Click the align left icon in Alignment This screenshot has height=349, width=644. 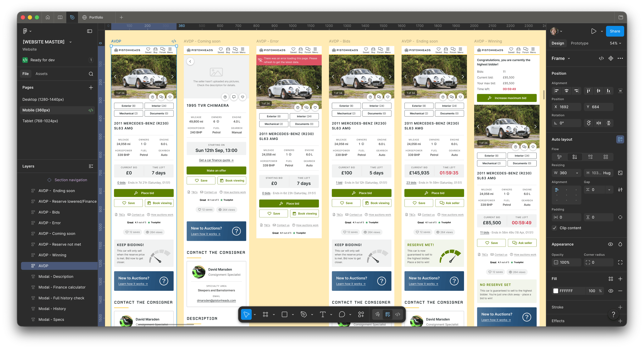coord(556,91)
